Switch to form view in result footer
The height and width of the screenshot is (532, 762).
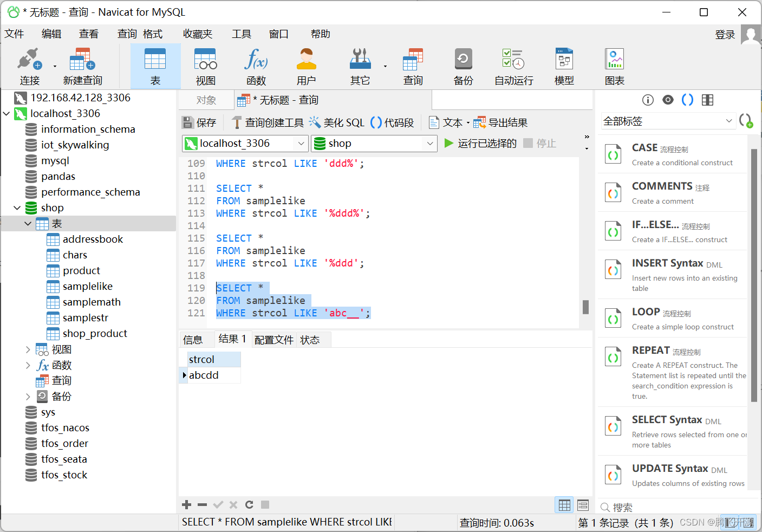click(583, 505)
